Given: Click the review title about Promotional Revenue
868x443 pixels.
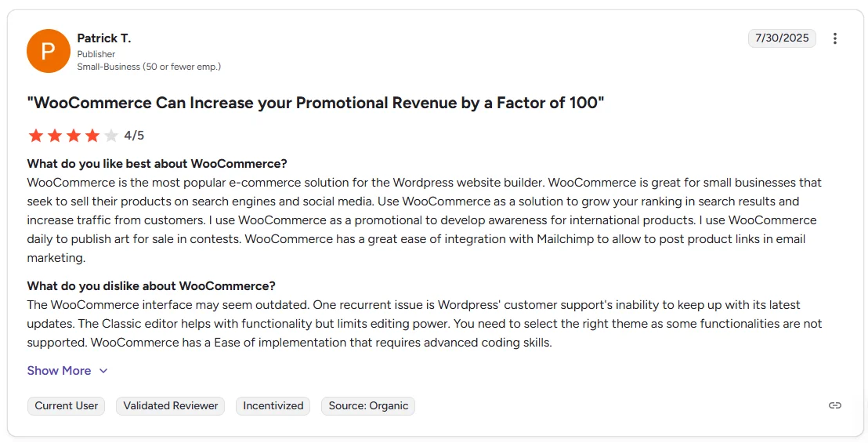Looking at the screenshot, I should [316, 103].
